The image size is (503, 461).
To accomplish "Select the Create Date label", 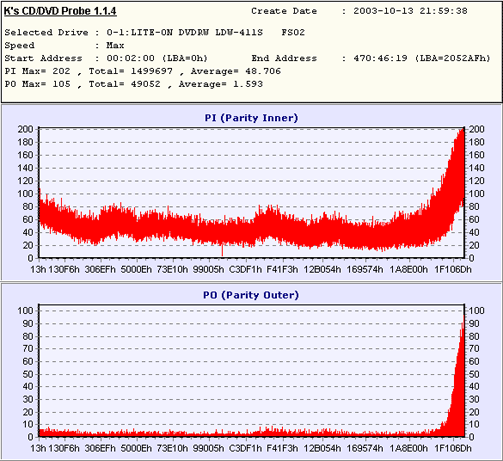I will point(284,11).
